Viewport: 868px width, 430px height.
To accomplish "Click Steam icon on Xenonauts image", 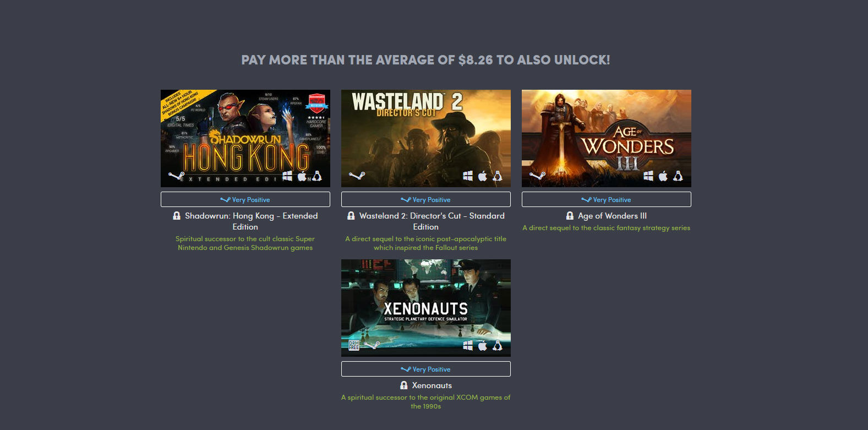I will coord(372,346).
